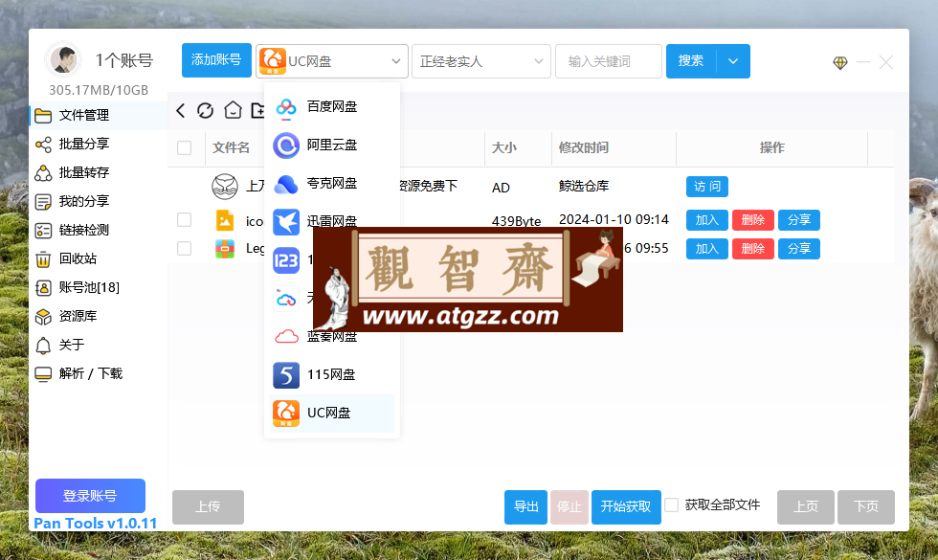Screen dimensions: 938x560
Task: Click 分享 for the ico file
Action: (x=799, y=220)
